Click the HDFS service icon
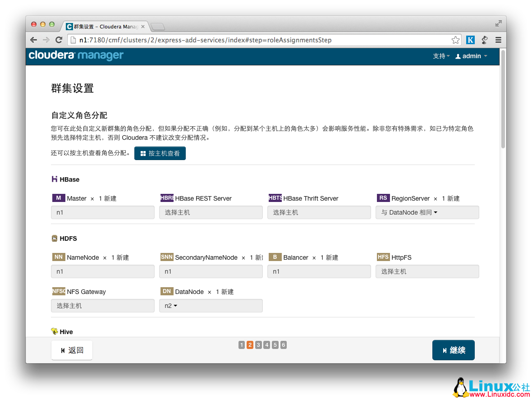 click(x=54, y=238)
